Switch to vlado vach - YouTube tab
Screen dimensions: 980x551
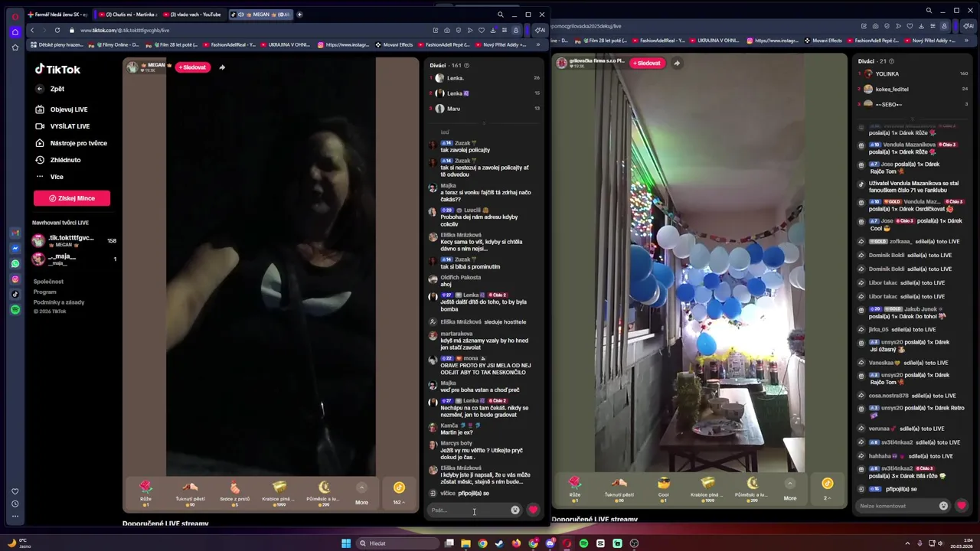click(x=194, y=15)
